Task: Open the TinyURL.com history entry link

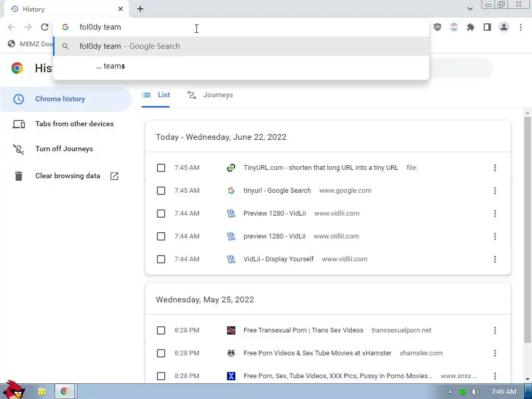Action: tap(321, 168)
